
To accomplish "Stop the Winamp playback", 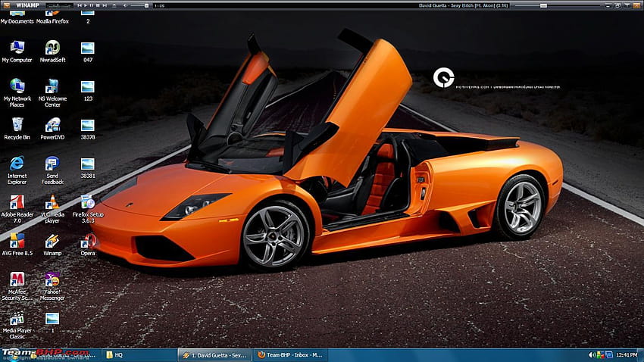I will 98,5.
